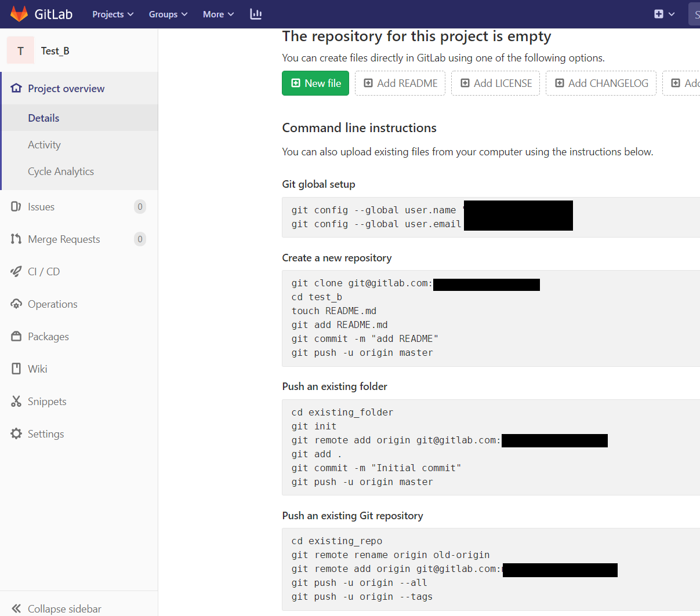Click the plus icon in Add README button
The image size is (700, 616).
[x=368, y=83]
